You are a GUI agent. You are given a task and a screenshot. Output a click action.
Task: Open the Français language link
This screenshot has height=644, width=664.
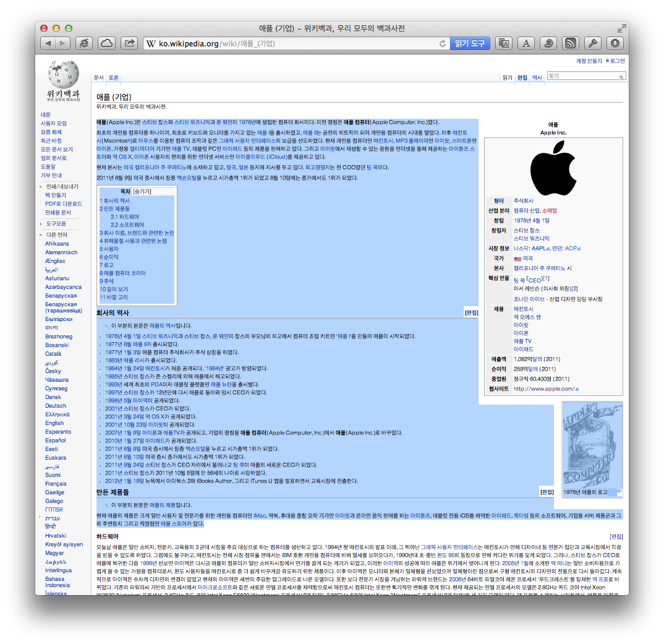[56, 484]
